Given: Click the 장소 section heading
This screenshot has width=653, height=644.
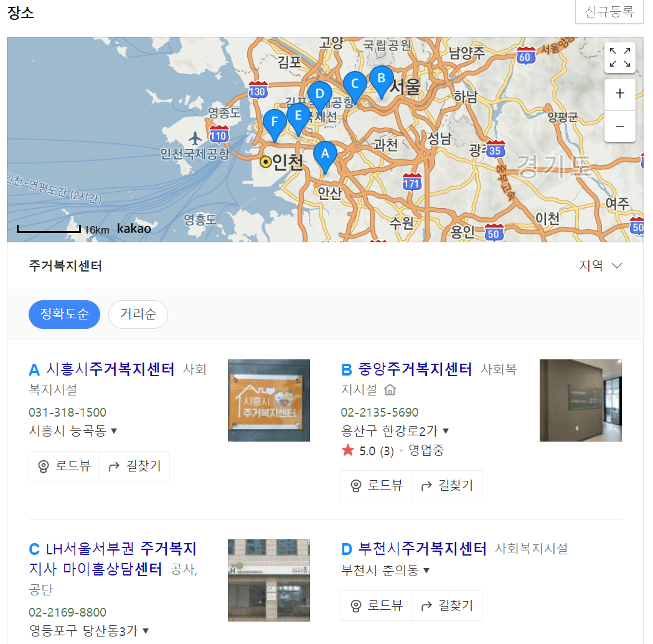Looking at the screenshot, I should (x=21, y=13).
